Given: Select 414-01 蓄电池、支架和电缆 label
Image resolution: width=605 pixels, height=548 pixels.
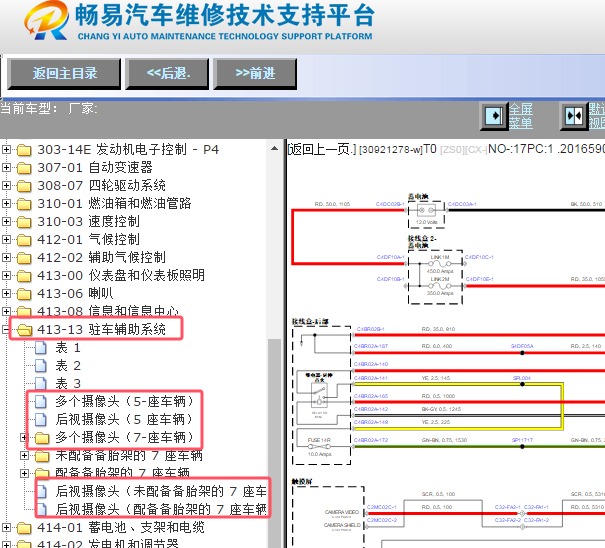Looking at the screenshot, I should point(121,528).
